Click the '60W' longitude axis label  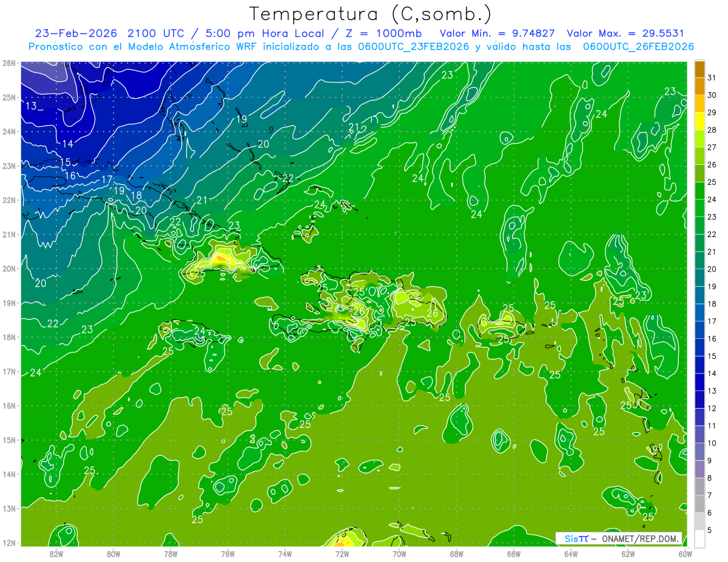click(686, 554)
